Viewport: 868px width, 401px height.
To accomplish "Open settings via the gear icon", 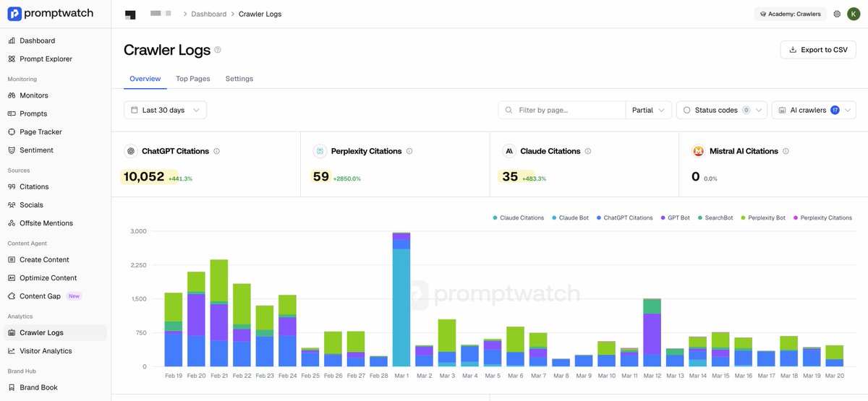I will 837,14.
